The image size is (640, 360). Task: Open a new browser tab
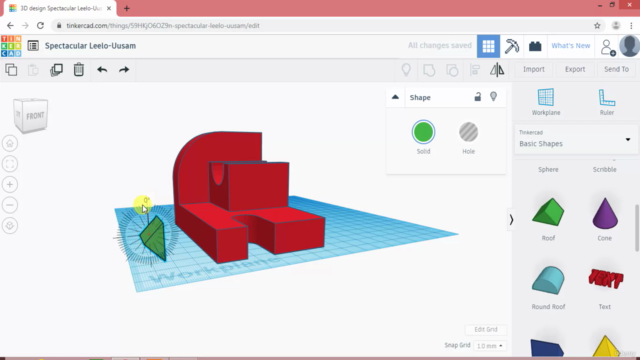click(127, 8)
